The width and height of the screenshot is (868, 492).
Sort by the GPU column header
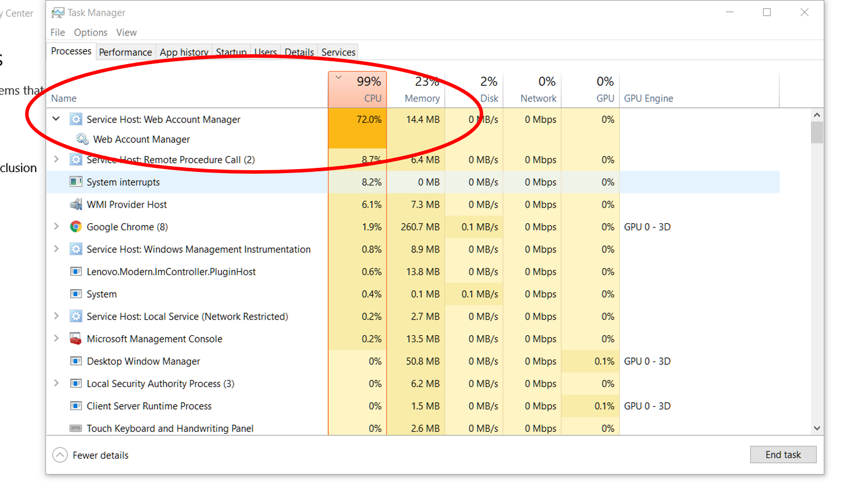click(x=591, y=89)
